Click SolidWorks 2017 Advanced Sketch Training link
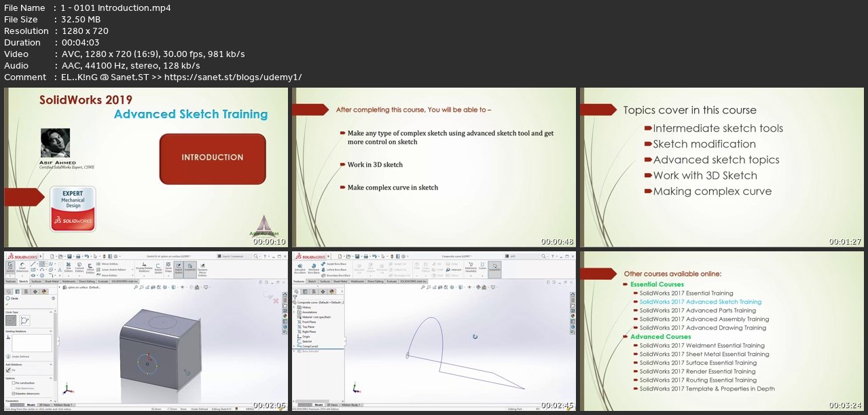The image size is (868, 415). coord(700,302)
